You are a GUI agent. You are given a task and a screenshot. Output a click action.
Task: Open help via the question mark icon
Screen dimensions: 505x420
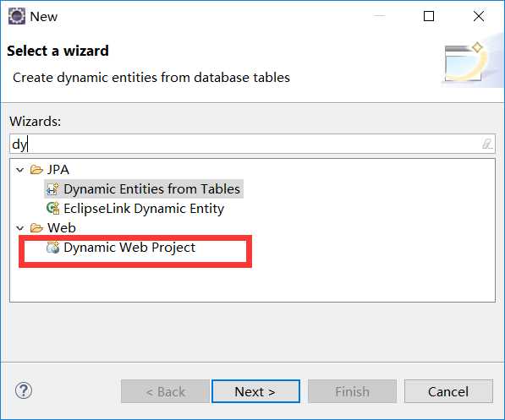[x=24, y=390]
